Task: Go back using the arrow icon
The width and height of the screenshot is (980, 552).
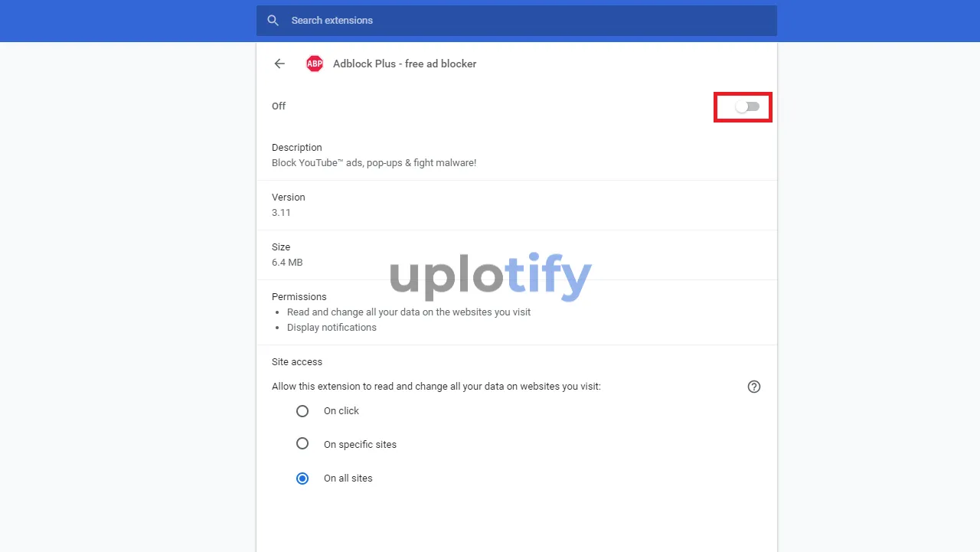Action: tap(279, 64)
